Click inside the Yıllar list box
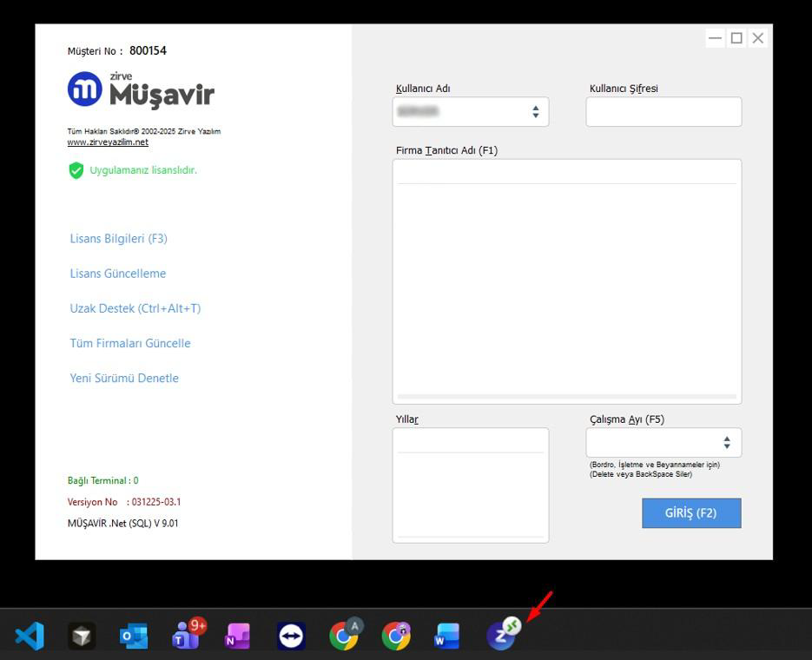Screen dimensions: 812x660 coord(470,485)
